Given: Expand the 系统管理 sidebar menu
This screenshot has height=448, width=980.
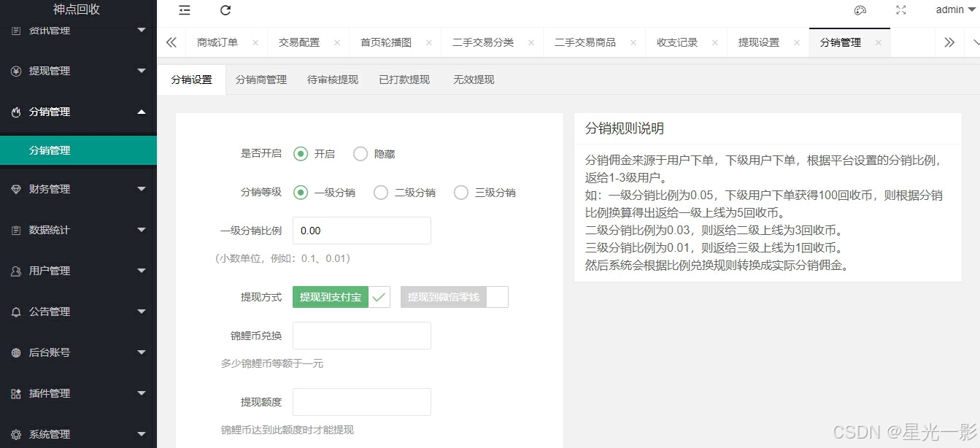Looking at the screenshot, I should tap(142, 434).
